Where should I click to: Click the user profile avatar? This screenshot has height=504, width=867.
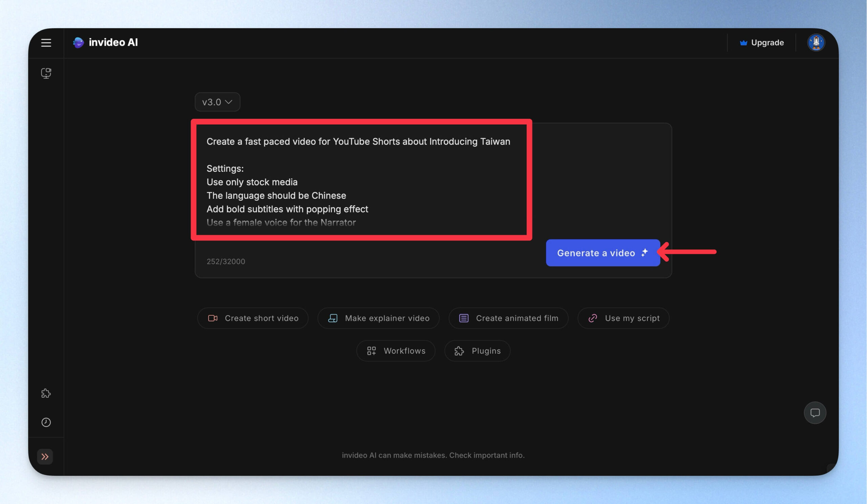pos(816,42)
